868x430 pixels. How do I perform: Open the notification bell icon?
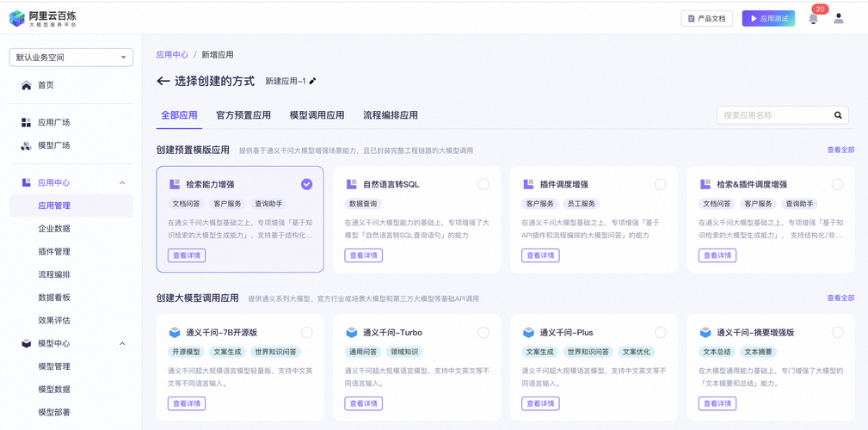813,19
